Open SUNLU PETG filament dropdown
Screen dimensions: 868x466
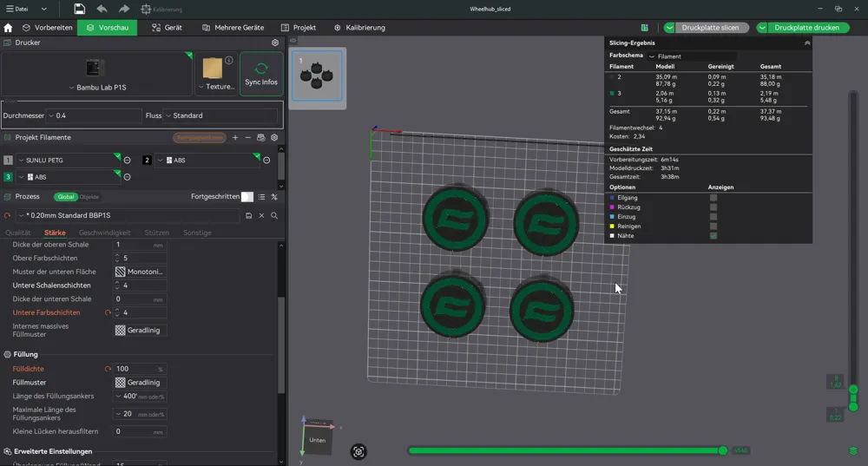[x=68, y=160]
